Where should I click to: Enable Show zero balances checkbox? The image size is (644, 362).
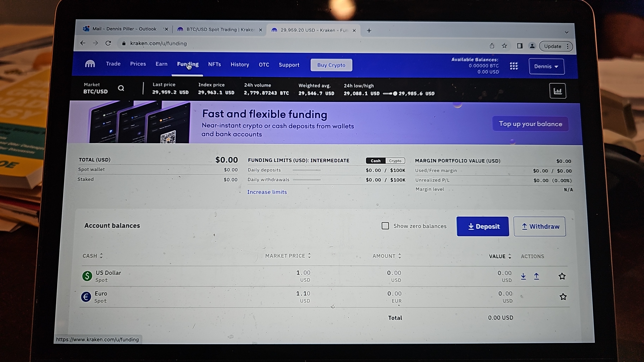point(385,226)
